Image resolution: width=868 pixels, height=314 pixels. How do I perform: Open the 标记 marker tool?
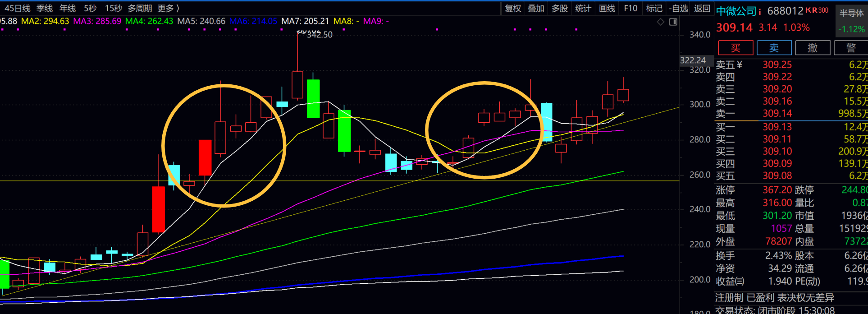pos(654,9)
